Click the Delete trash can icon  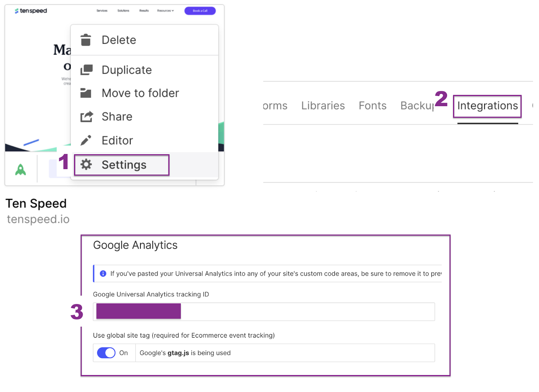pos(86,40)
